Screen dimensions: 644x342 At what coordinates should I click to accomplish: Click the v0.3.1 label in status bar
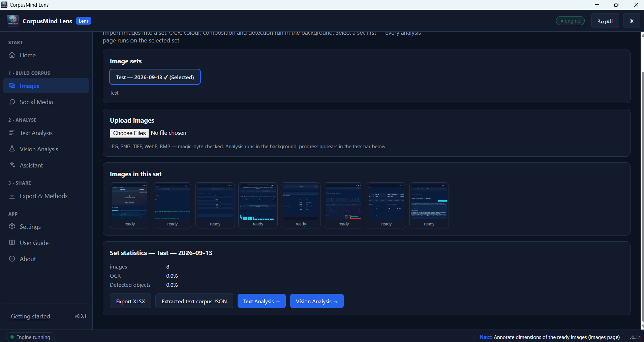[x=635, y=337]
